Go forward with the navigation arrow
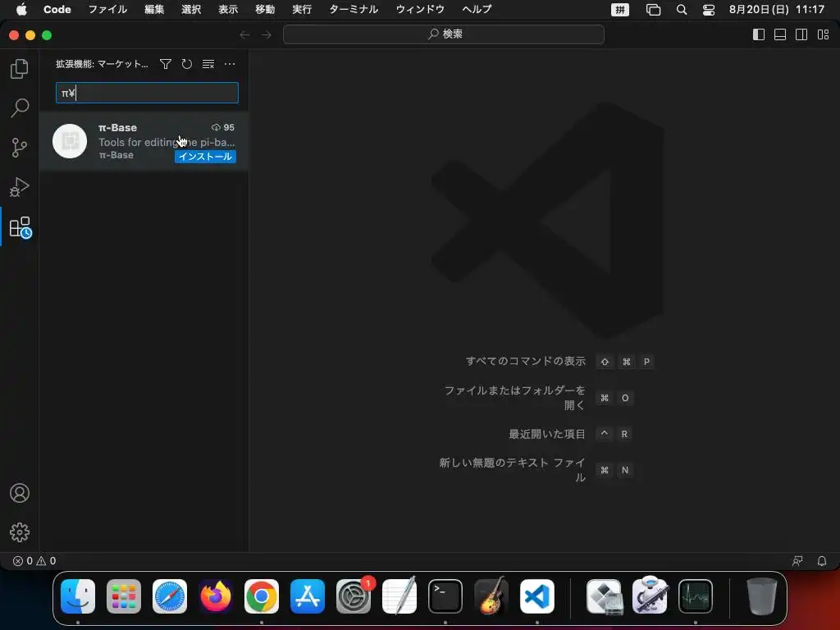Screen dimensions: 840x630 (x=267, y=34)
